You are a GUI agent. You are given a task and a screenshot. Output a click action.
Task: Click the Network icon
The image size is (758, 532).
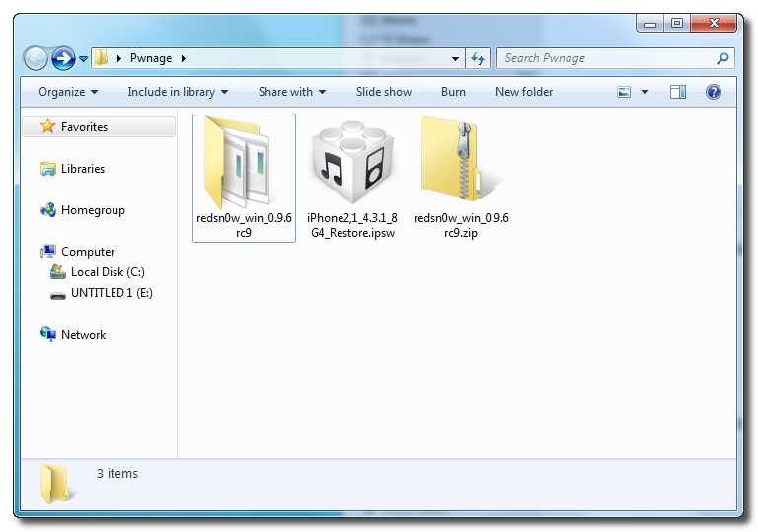click(x=47, y=334)
